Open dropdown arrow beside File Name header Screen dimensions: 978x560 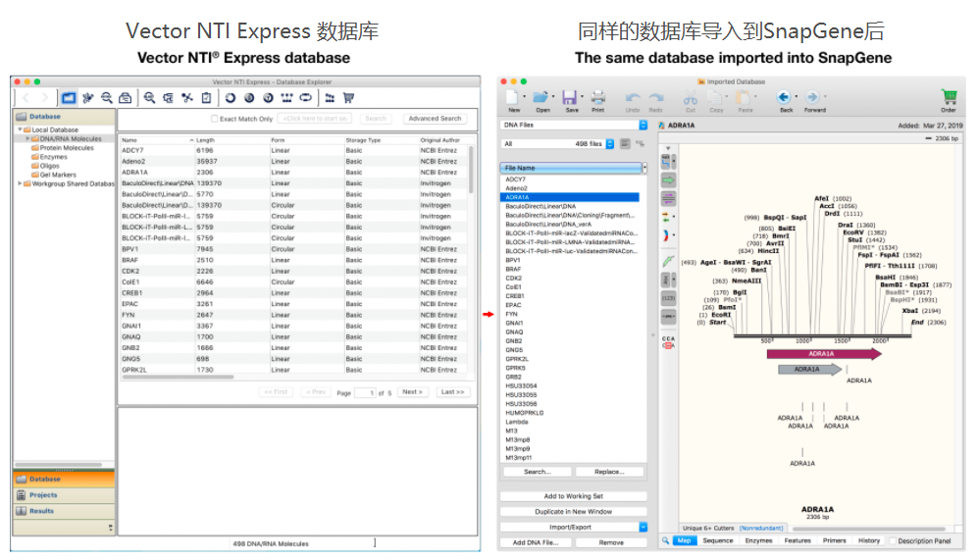click(644, 168)
